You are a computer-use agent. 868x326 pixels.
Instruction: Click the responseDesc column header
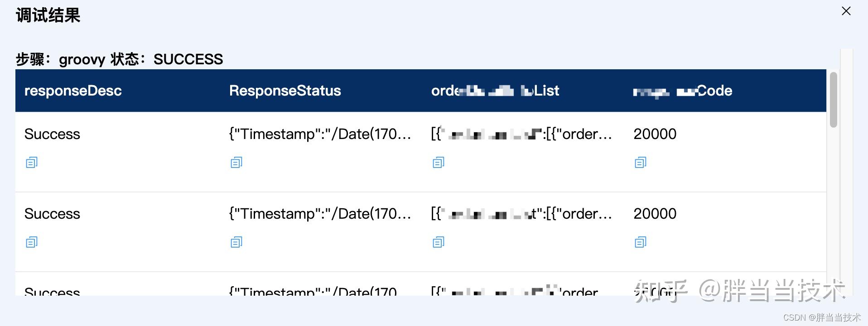(x=73, y=91)
